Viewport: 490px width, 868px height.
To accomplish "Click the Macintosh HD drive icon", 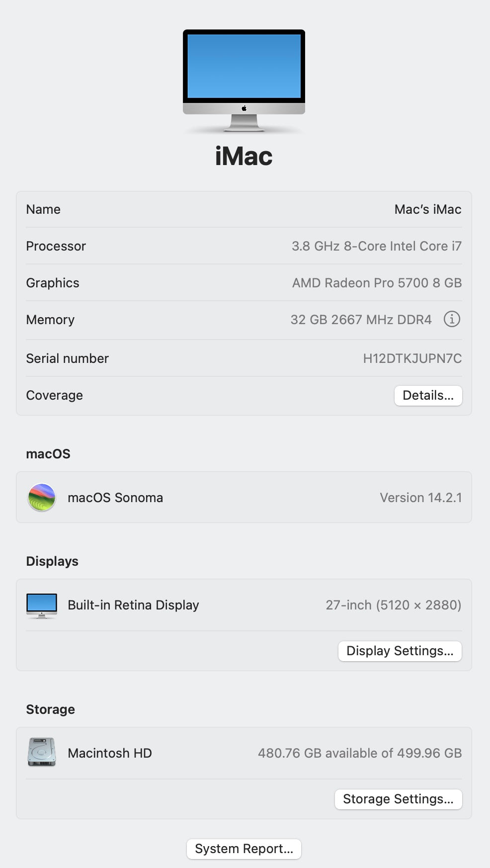I will click(x=42, y=752).
